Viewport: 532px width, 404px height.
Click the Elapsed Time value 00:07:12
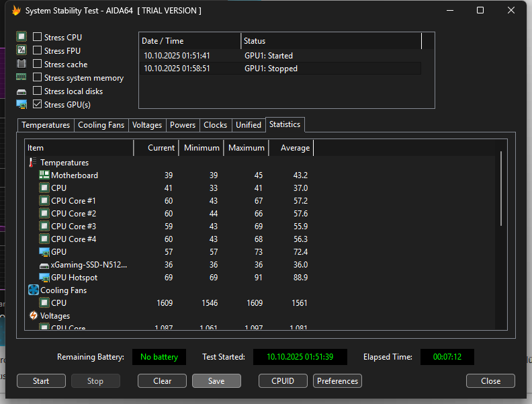coord(447,357)
